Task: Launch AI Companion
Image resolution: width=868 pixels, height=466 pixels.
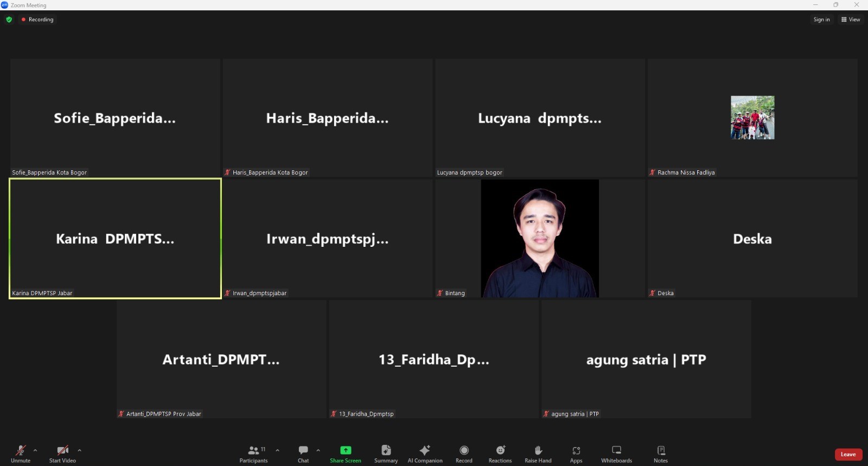Action: tap(425, 454)
